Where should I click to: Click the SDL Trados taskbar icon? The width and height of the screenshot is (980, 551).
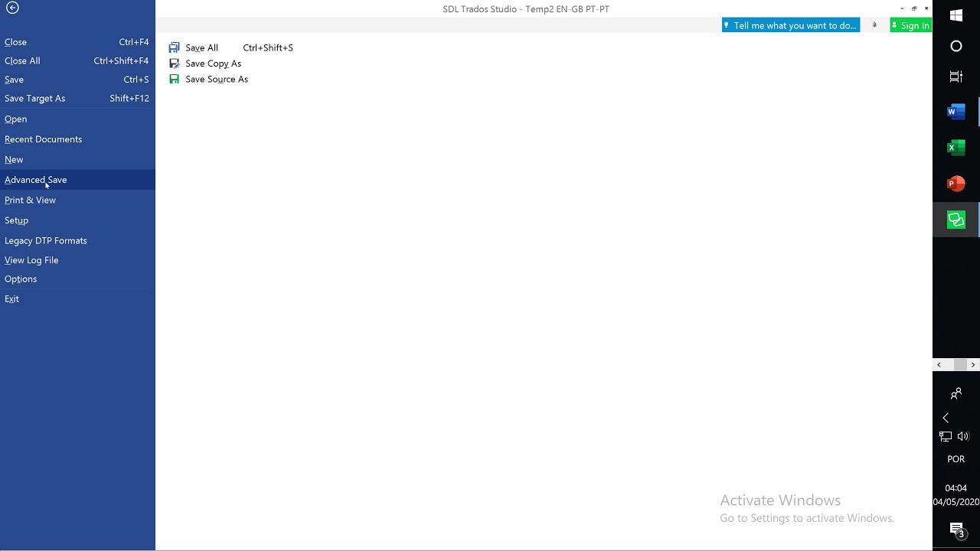click(x=956, y=220)
